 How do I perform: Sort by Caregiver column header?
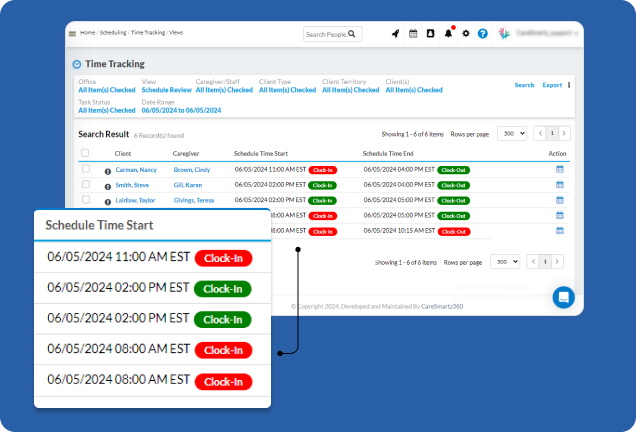click(186, 154)
